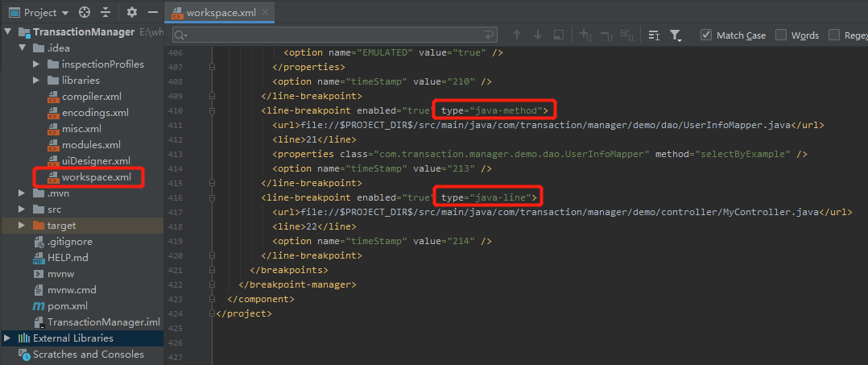The image size is (868, 365).
Task: Select mvnw.cmd file
Action: tap(72, 290)
